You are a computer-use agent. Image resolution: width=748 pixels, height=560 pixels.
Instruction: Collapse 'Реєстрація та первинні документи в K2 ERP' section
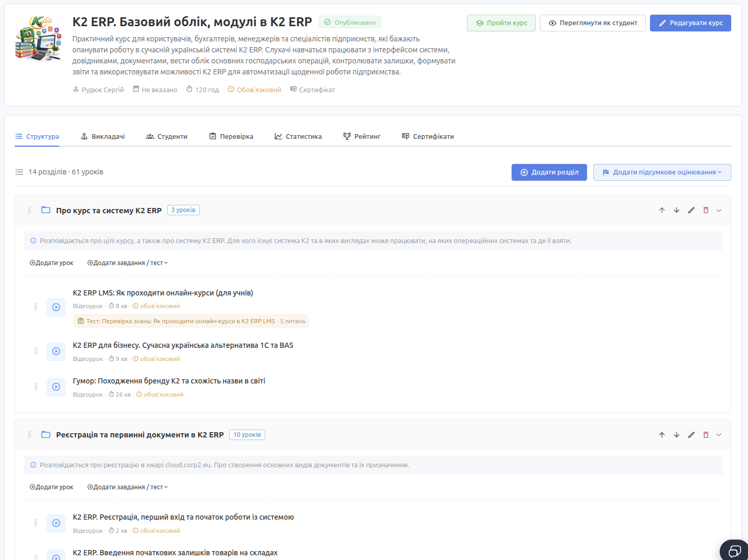pyautogui.click(x=719, y=435)
